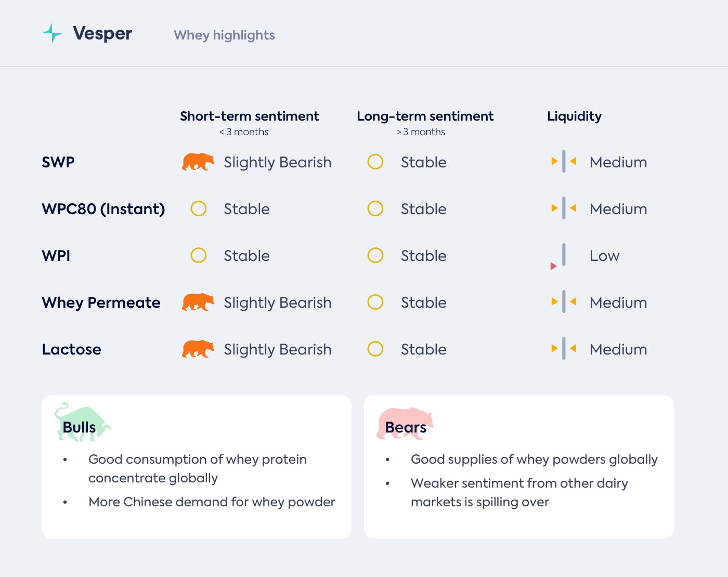Click the Long-term sentiment column header

click(x=425, y=116)
